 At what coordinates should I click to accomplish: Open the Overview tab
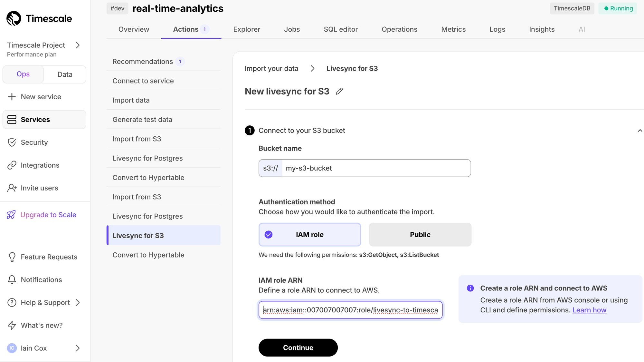[134, 29]
